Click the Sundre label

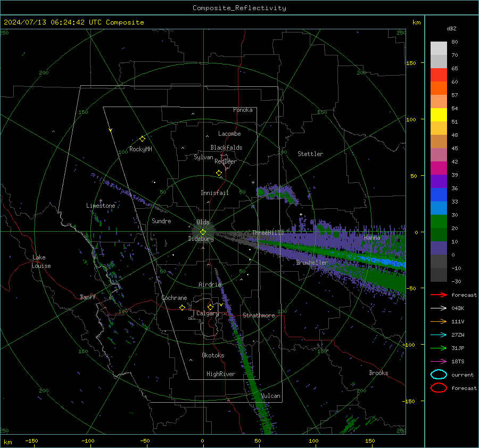point(161,221)
